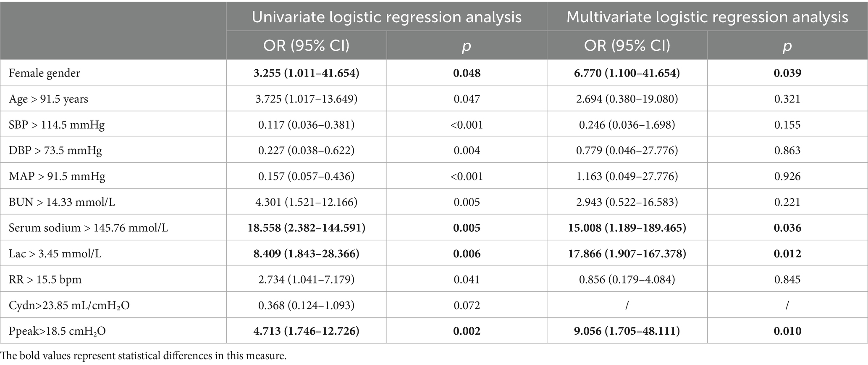Click the p-value 0.072 for Cydn

467,305
